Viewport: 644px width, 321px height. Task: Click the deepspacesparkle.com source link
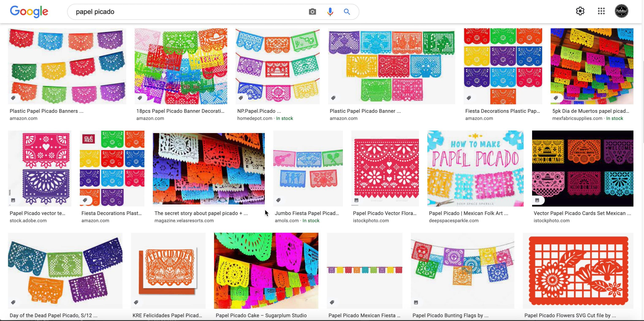(454, 221)
